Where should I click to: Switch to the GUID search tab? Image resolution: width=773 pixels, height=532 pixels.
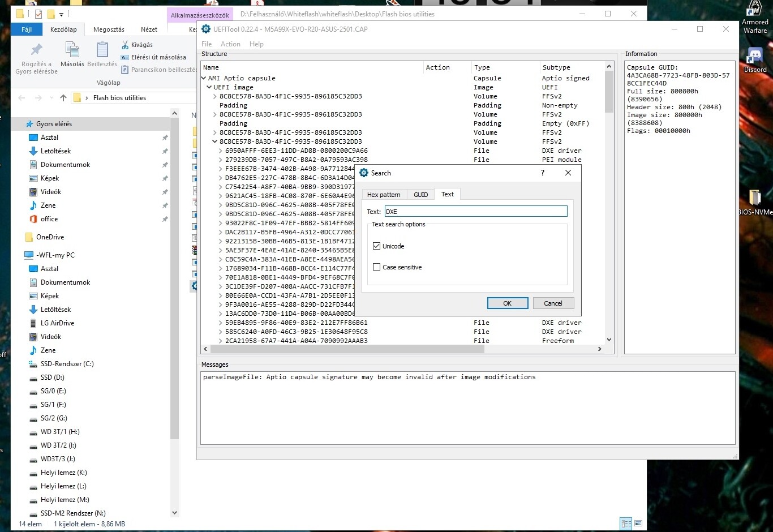(x=421, y=195)
